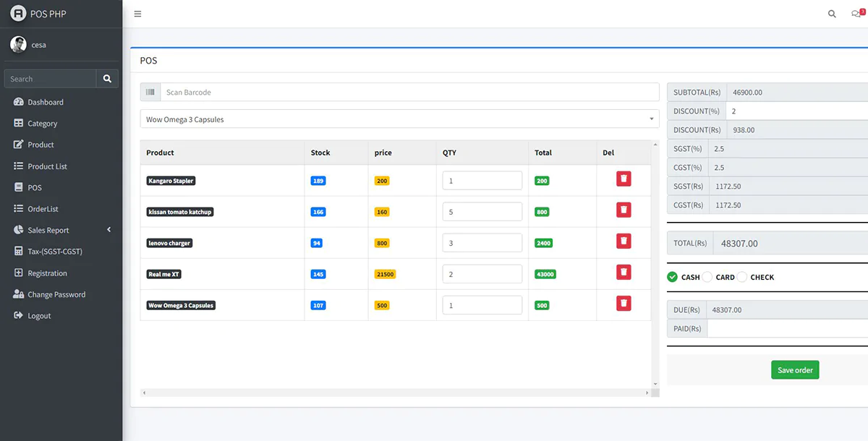Open the product selection dropdown
Screen dimensions: 868x441
[x=399, y=119]
